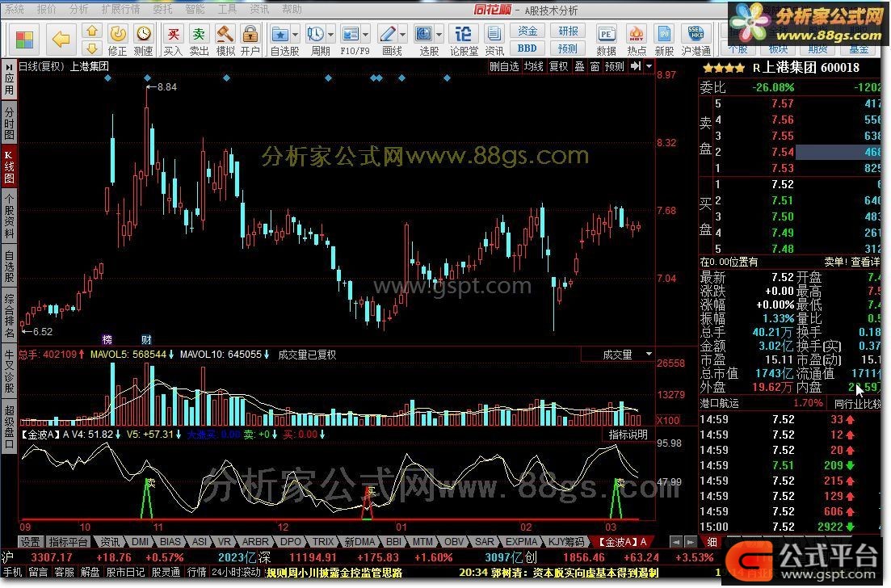891x588 pixels.
Task: Click the 买入 buy icon
Action: click(173, 40)
